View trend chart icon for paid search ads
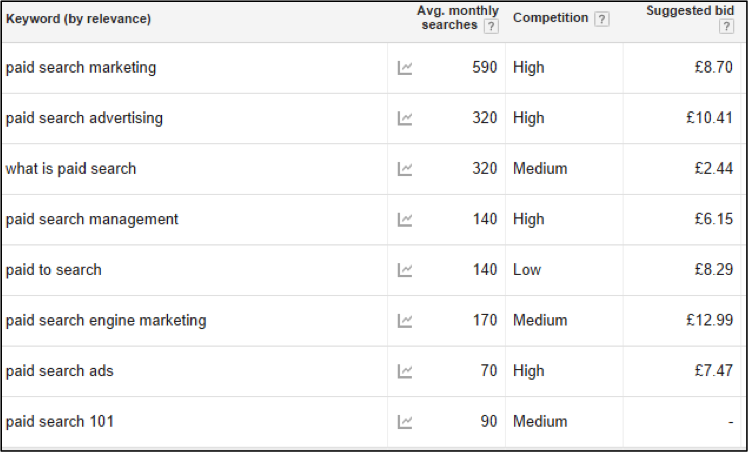This screenshot has height=452, width=748. (405, 371)
